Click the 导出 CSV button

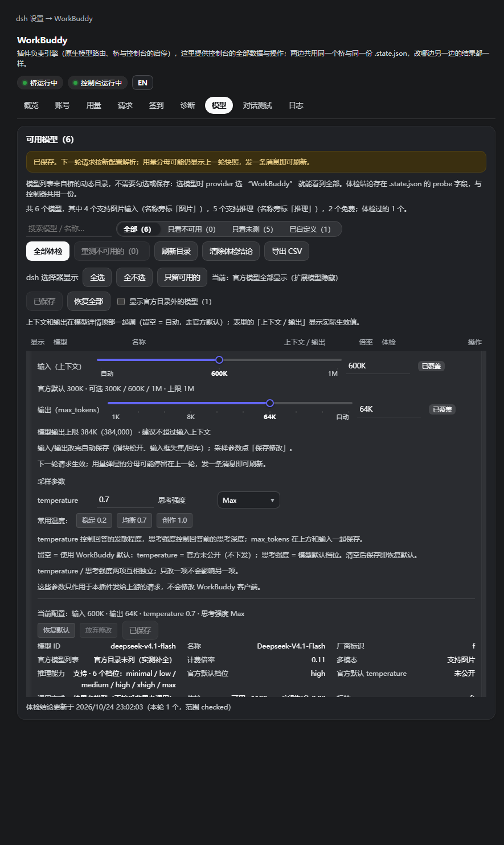point(287,251)
